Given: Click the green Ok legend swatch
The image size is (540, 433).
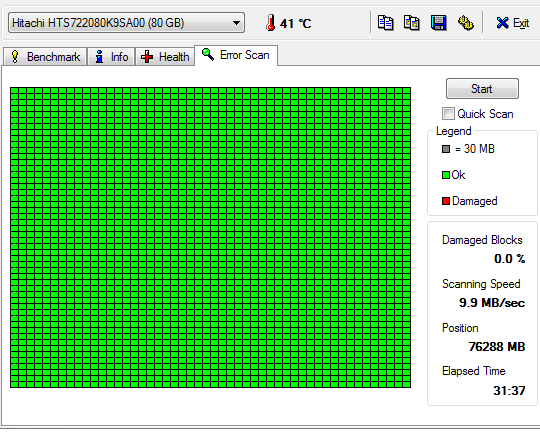Looking at the screenshot, I should click(x=446, y=175).
